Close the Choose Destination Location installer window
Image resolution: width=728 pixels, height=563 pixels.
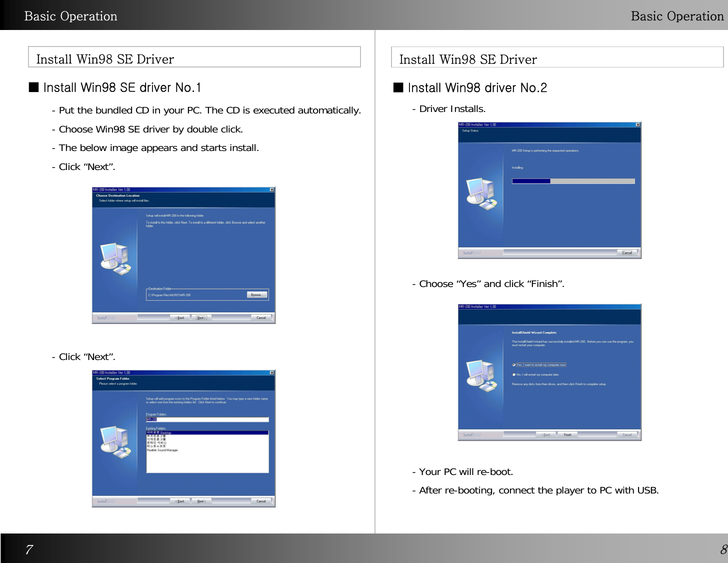tap(272, 189)
